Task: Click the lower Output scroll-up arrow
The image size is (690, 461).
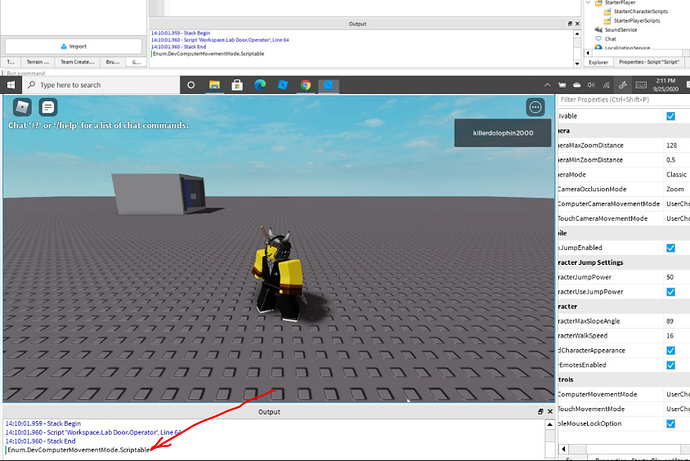Action: [x=550, y=424]
